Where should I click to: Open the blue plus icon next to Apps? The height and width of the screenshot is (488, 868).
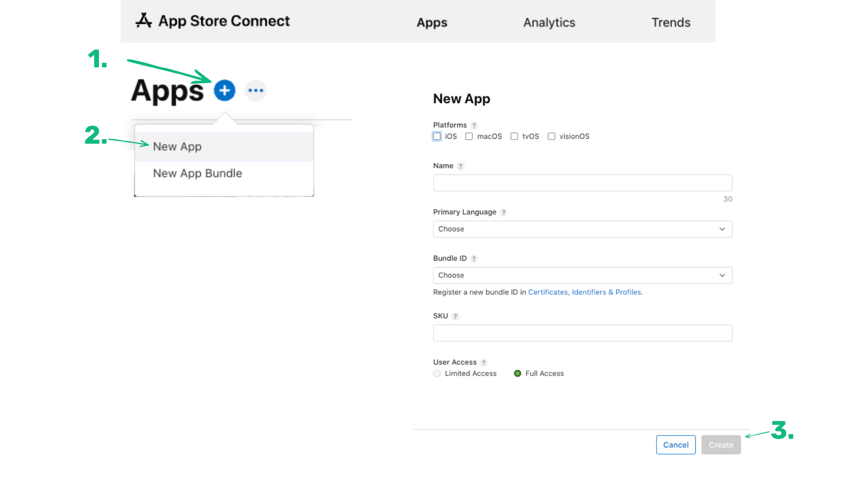click(x=225, y=90)
